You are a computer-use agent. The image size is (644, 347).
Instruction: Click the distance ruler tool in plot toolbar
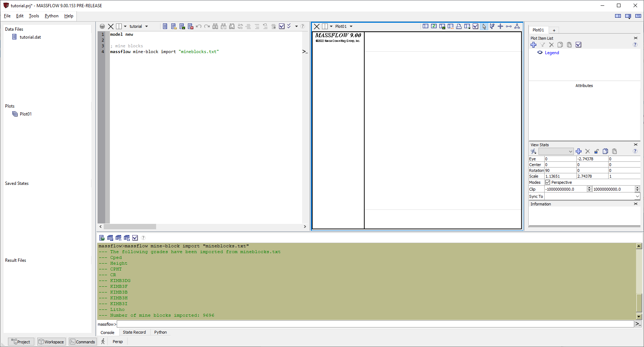coord(508,26)
